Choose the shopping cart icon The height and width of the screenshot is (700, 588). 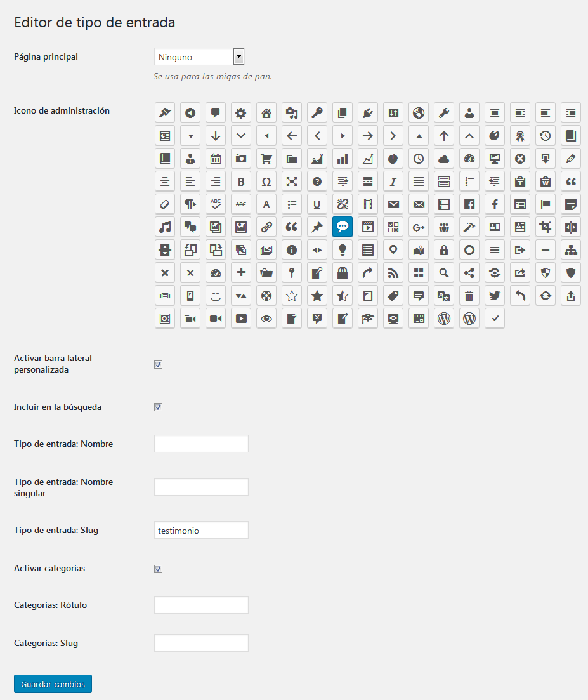pyautogui.click(x=266, y=158)
